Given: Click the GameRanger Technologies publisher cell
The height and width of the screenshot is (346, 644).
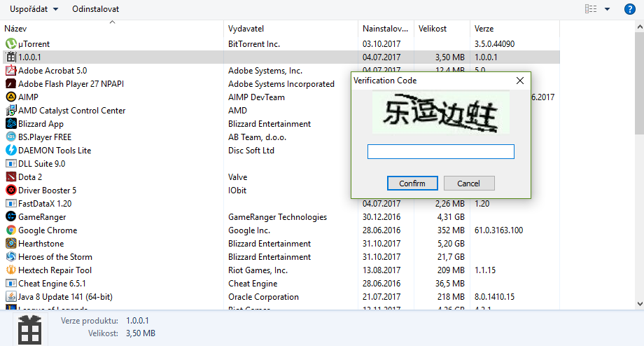Looking at the screenshot, I should coord(278,216).
